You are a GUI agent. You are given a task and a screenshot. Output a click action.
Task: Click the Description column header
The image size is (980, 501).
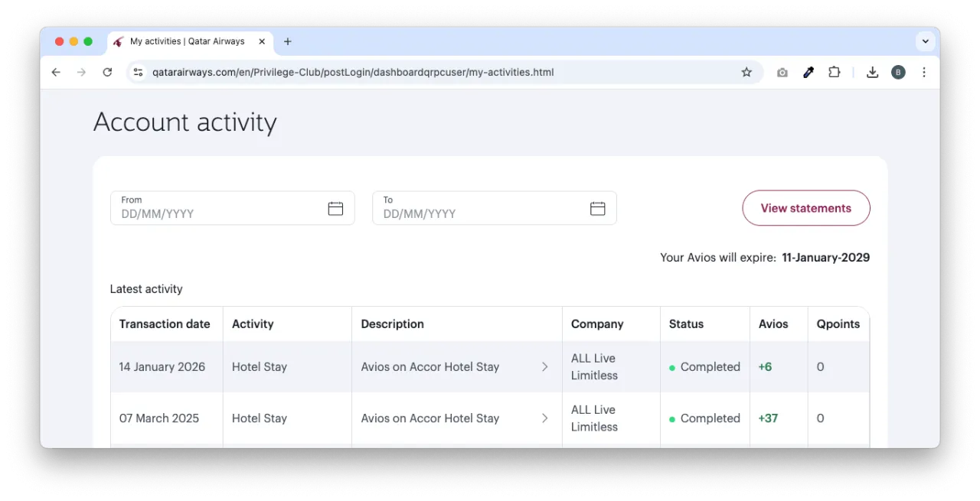click(x=393, y=324)
